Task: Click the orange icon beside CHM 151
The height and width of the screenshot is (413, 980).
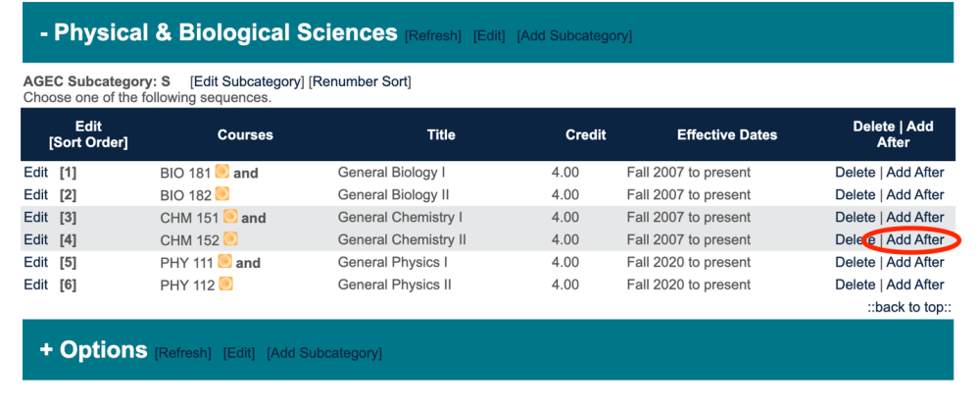Action: [x=230, y=217]
